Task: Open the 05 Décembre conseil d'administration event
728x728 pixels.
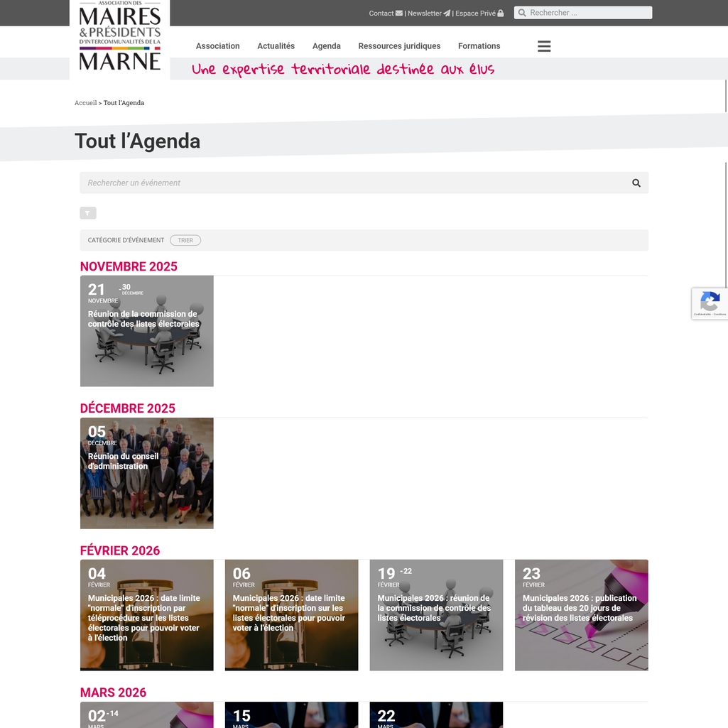Action: click(x=146, y=473)
